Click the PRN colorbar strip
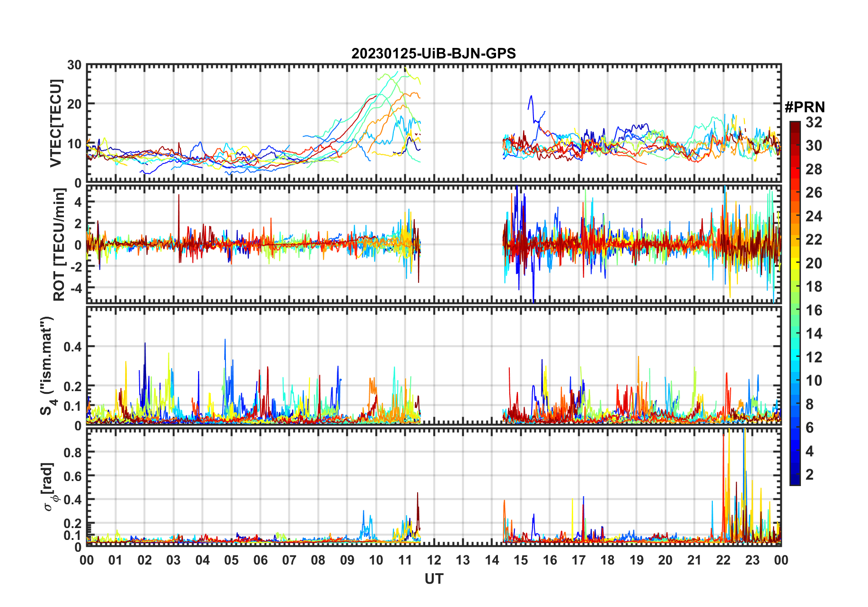 point(795,303)
